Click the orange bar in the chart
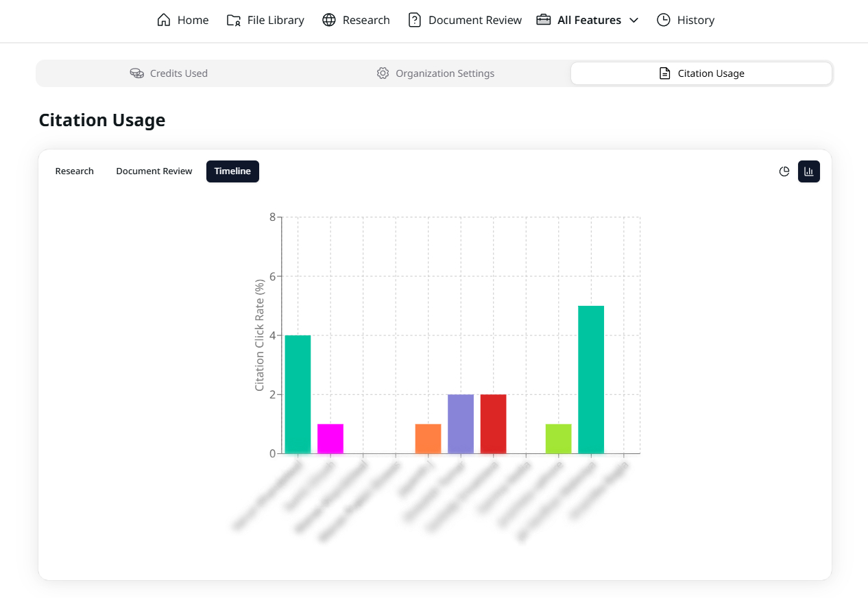The image size is (868, 598). click(x=428, y=439)
